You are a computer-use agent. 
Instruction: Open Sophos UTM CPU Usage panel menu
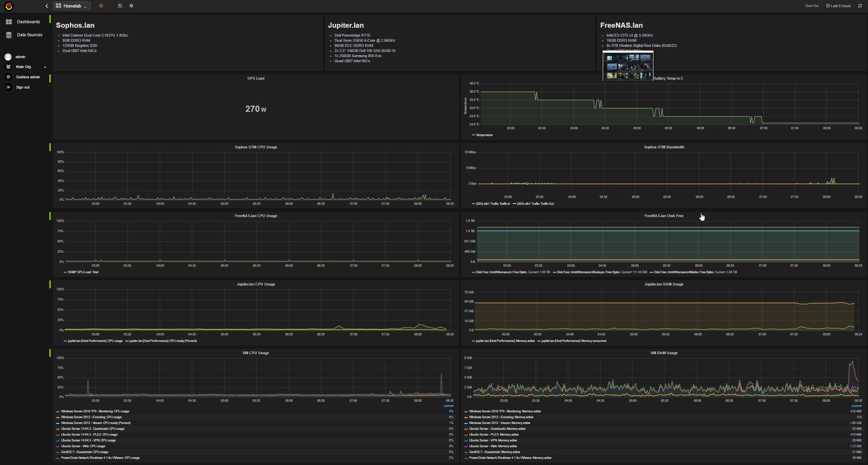tap(256, 147)
